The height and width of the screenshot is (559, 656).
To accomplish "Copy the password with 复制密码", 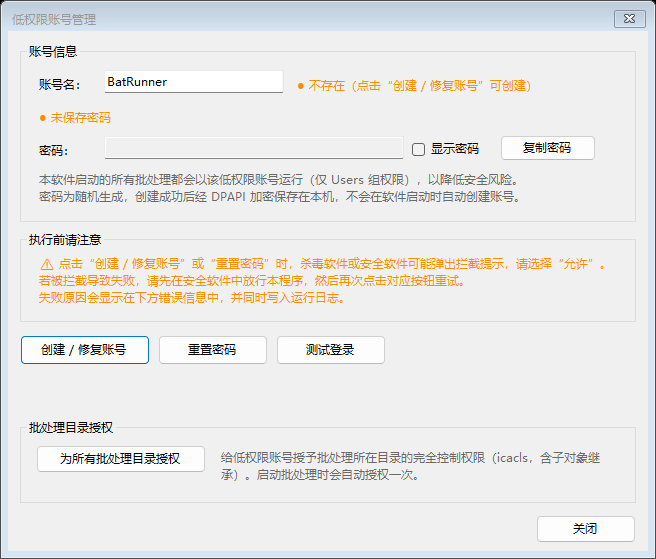I will pyautogui.click(x=548, y=148).
